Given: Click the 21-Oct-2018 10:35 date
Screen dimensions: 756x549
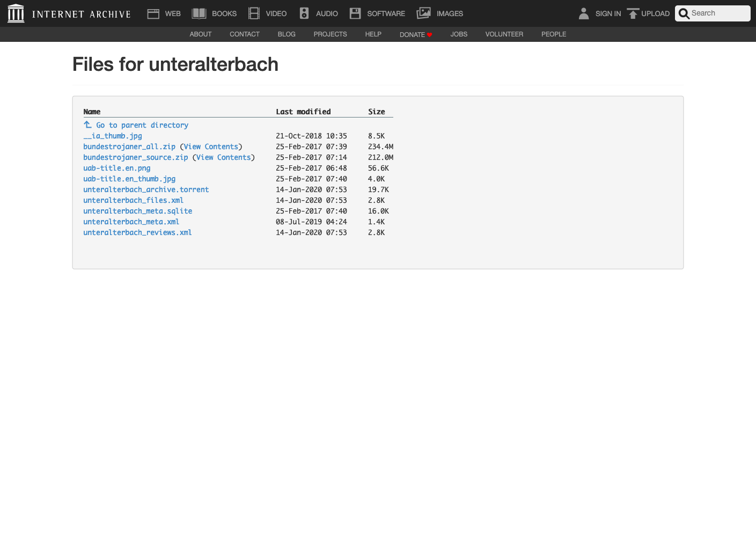Looking at the screenshot, I should tap(311, 136).
